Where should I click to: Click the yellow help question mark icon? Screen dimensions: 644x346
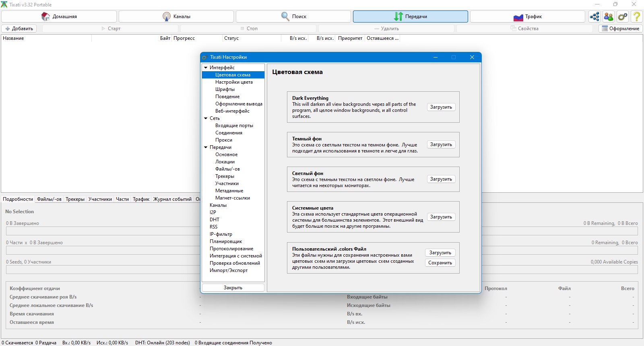pos(637,16)
